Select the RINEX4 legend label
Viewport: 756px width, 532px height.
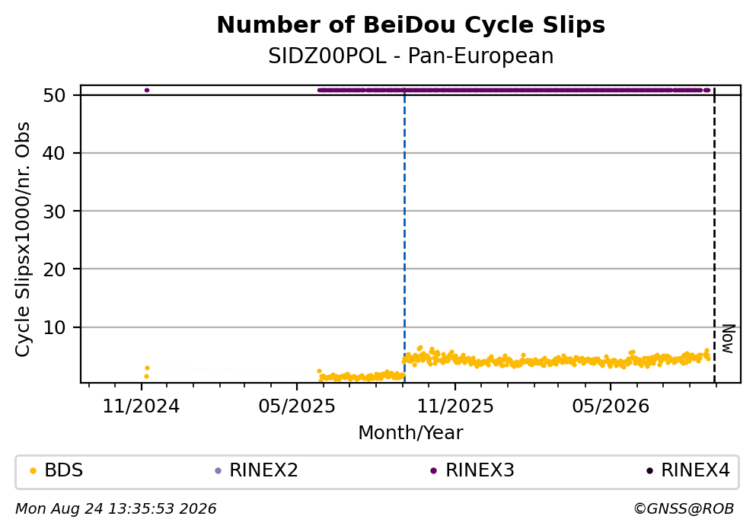[x=695, y=470]
